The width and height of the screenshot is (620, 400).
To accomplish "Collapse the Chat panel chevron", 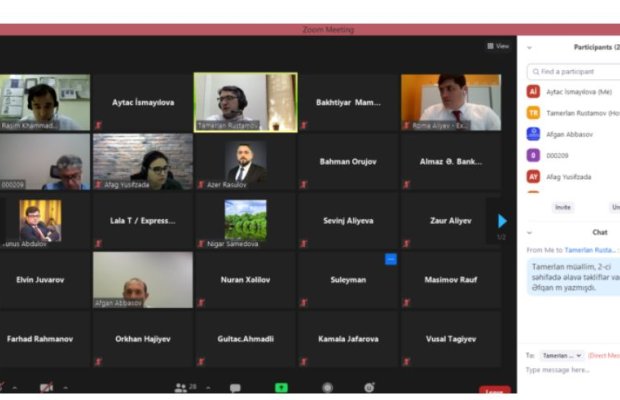I will [529, 233].
